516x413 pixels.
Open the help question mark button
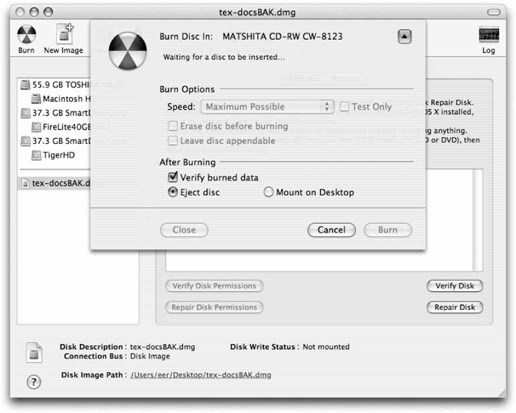[34, 382]
